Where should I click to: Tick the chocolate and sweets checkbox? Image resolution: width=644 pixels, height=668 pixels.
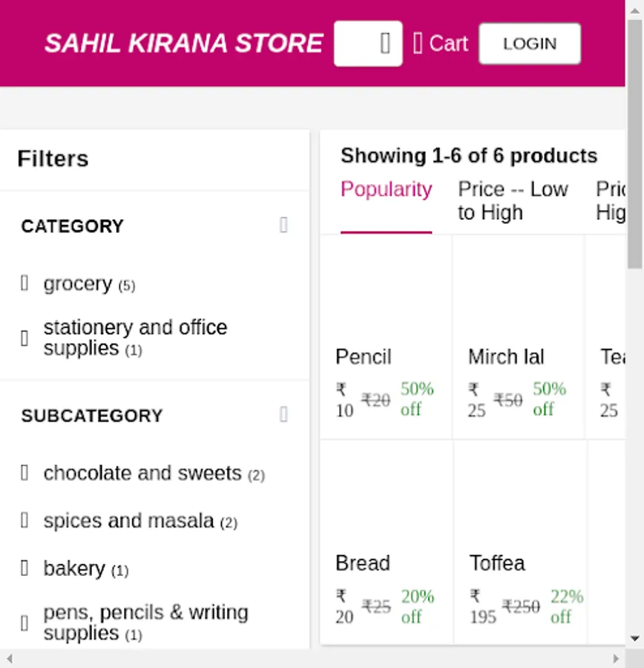(24, 473)
